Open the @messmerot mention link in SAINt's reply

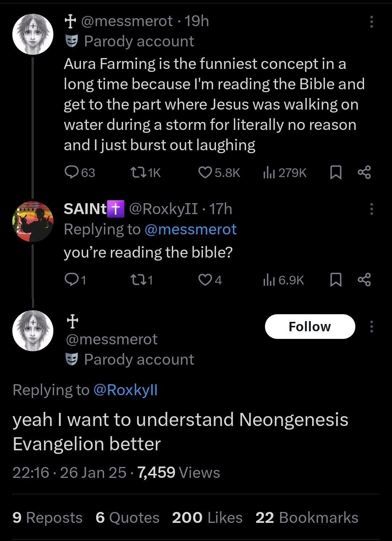click(x=191, y=229)
